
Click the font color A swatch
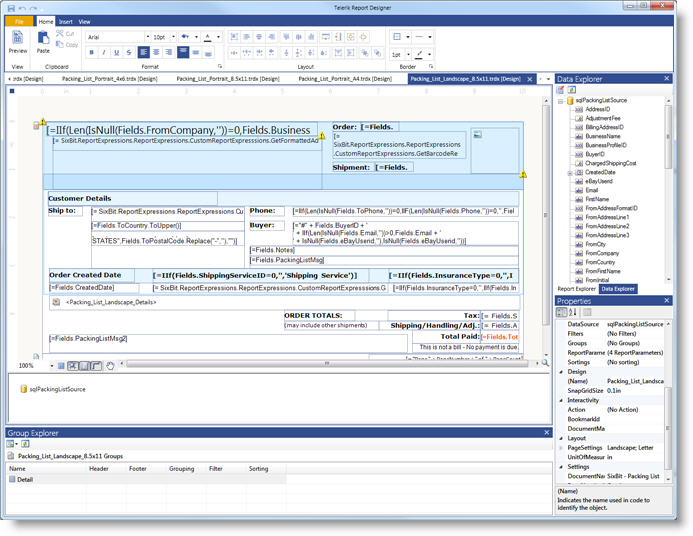pyautogui.click(x=208, y=37)
